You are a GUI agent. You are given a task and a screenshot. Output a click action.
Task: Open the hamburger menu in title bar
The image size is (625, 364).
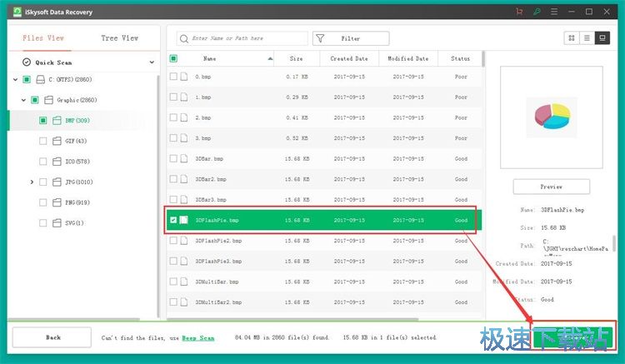554,12
